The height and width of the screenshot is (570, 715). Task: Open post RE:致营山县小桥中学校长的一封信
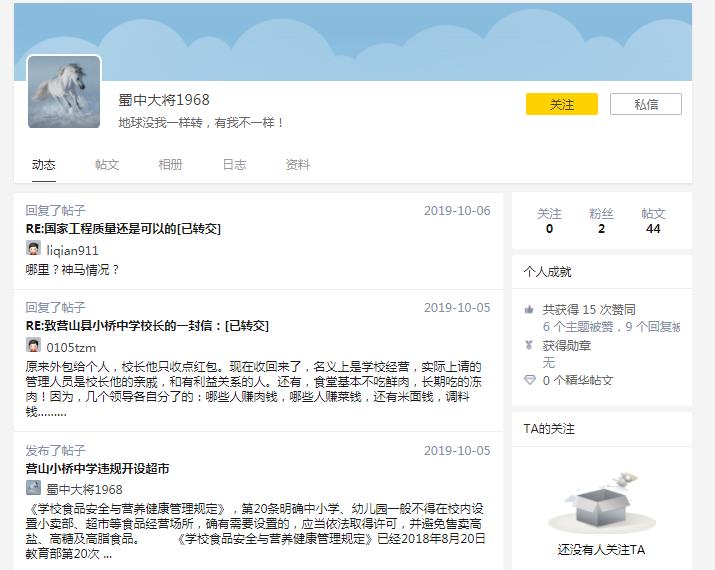pos(147,326)
